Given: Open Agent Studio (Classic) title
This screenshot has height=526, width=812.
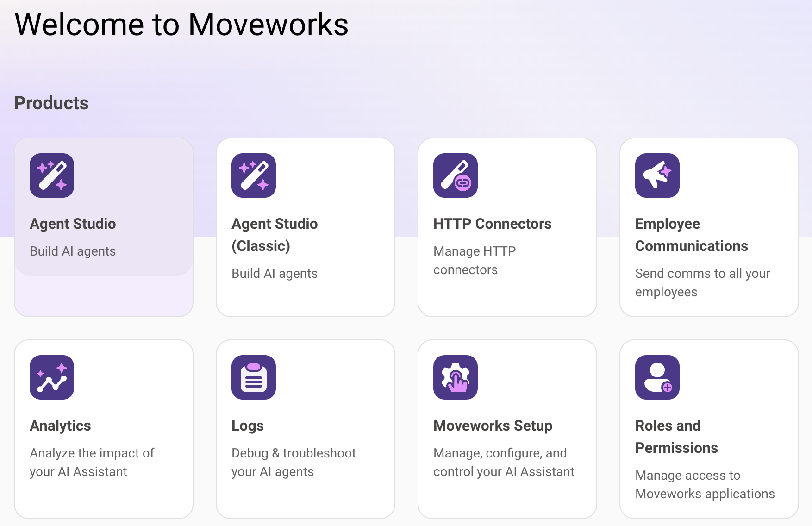Looking at the screenshot, I should [275, 235].
